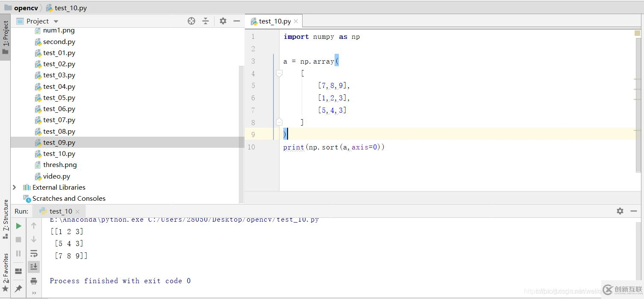Viewport: 644px width, 299px height.
Task: Open the Project view dropdown
Action: (x=56, y=21)
